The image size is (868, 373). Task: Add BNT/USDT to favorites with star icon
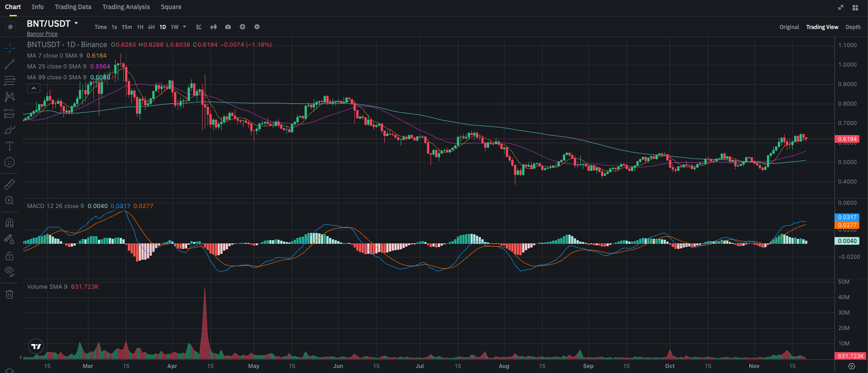point(10,27)
